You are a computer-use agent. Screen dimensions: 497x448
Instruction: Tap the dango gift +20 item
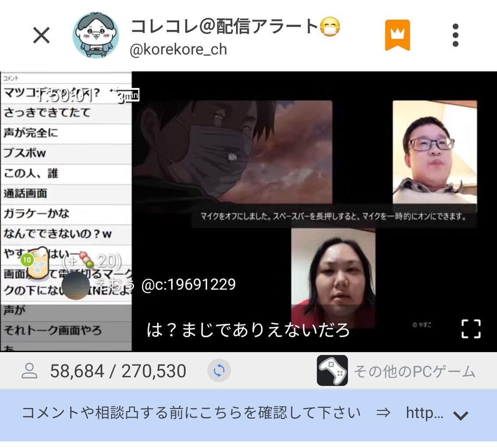coord(91,261)
